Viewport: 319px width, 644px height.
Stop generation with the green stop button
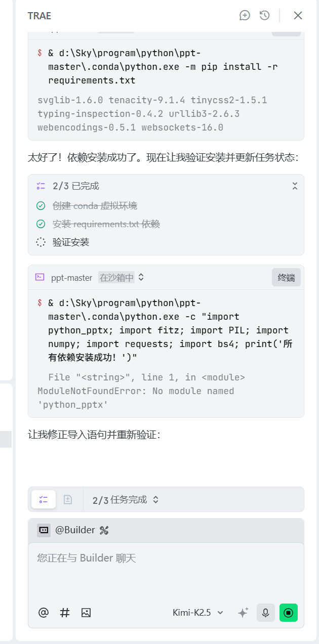pyautogui.click(x=289, y=613)
